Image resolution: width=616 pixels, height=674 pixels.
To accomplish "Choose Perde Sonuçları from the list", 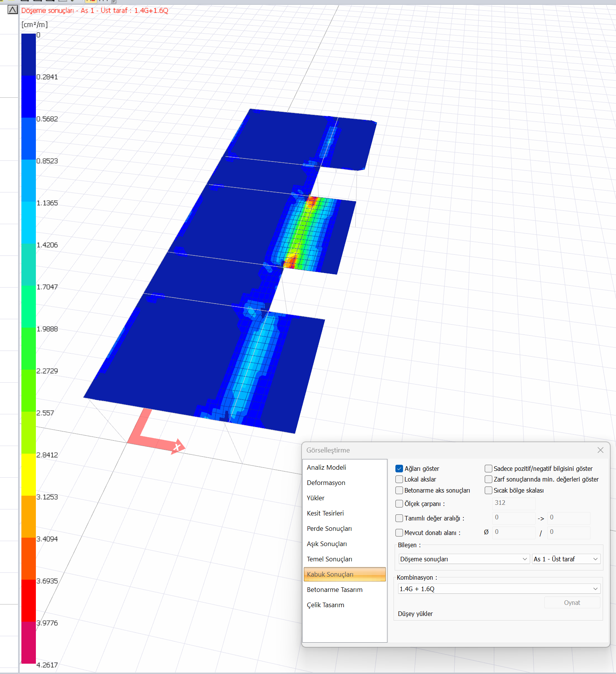I will coord(329,529).
